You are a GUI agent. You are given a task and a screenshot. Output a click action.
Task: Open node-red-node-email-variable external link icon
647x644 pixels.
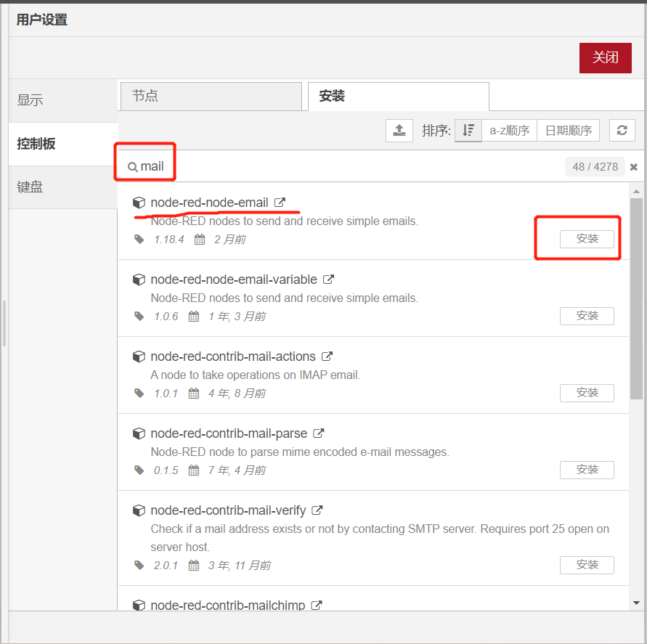[x=328, y=280]
